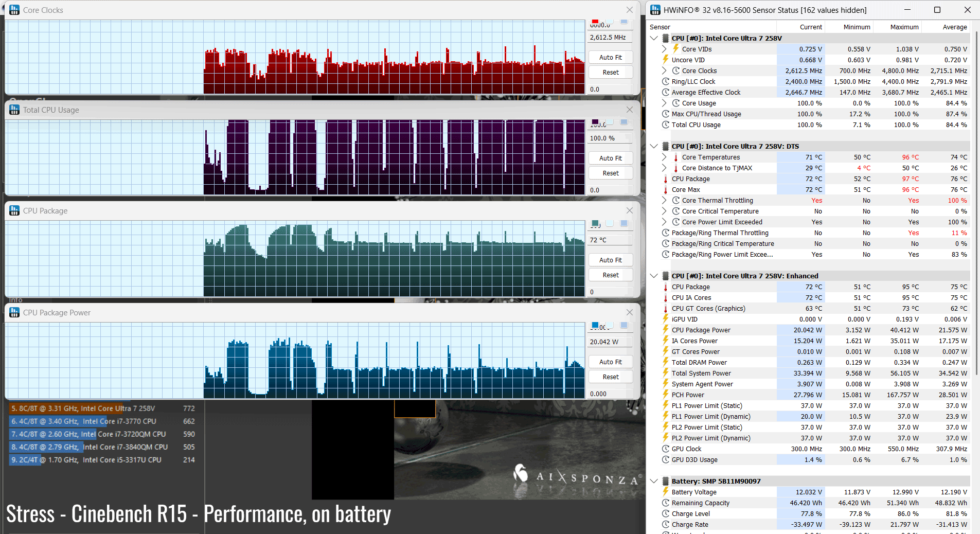Select the thermometer icon beside Core Temperatures
This screenshot has height=534, width=980.
point(676,157)
